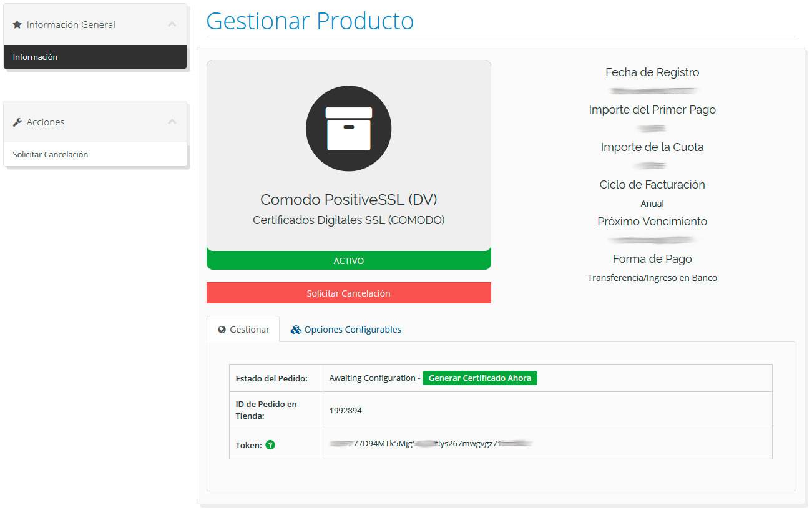Click the red Solicitar Cancelación button
This screenshot has height=515, width=812.
pyautogui.click(x=349, y=293)
